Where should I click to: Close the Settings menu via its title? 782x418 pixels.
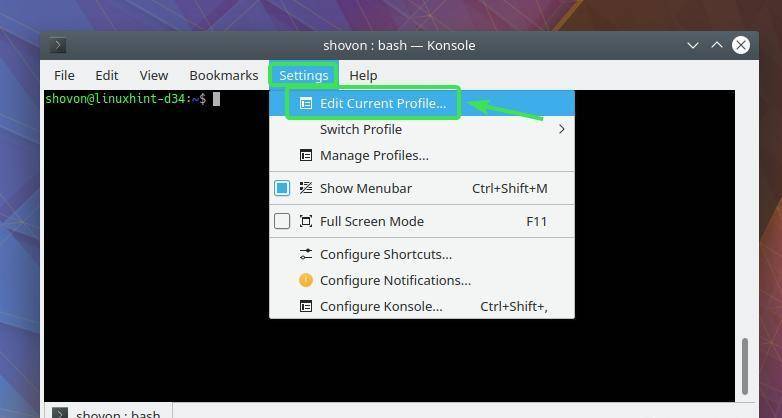(x=304, y=75)
